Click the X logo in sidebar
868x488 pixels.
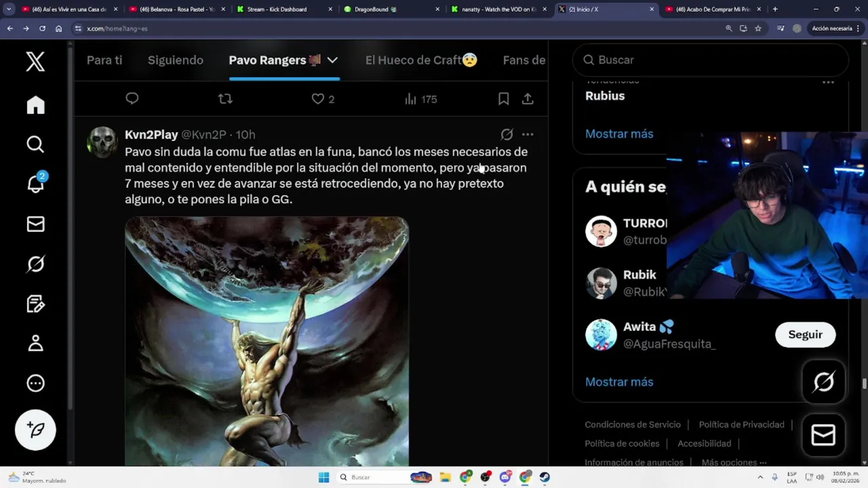(35, 62)
